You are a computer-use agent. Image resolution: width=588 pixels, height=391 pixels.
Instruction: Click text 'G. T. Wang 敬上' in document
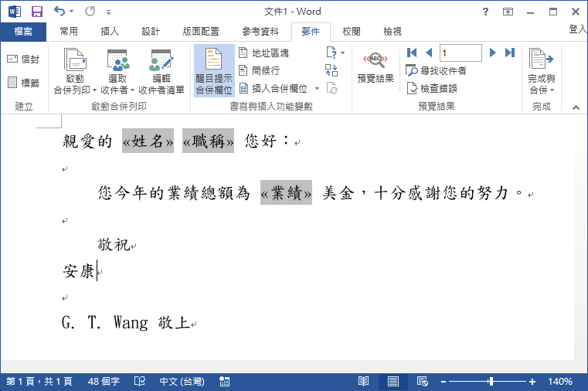pos(126,322)
